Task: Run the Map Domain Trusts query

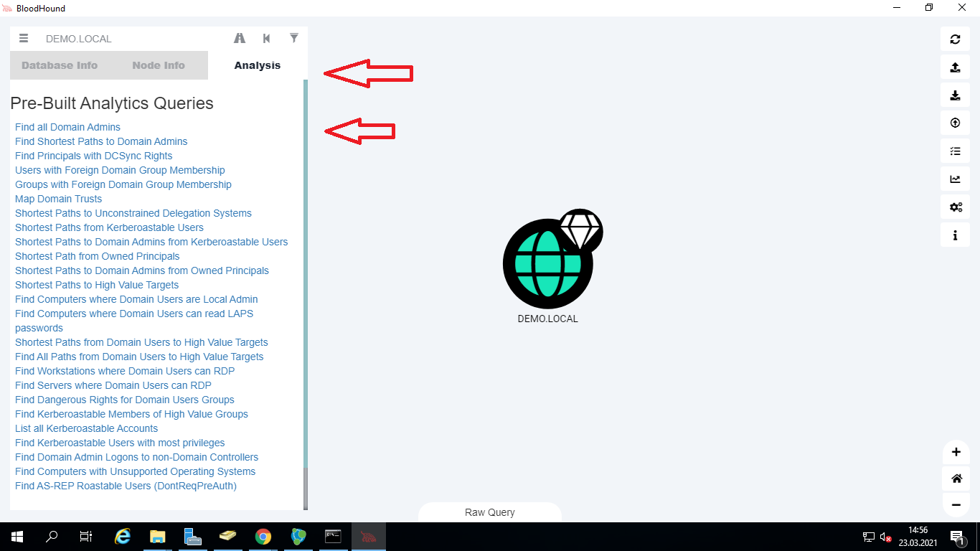Action: [58, 199]
